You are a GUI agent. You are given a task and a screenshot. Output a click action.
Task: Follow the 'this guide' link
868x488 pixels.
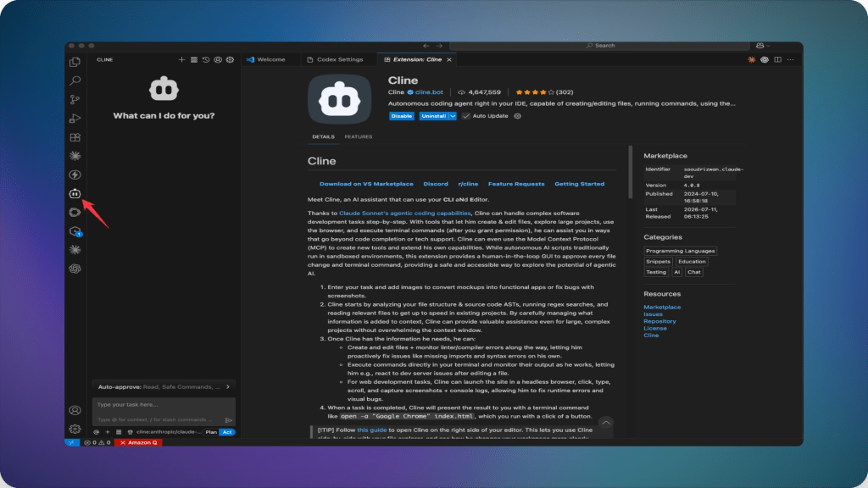click(372, 430)
